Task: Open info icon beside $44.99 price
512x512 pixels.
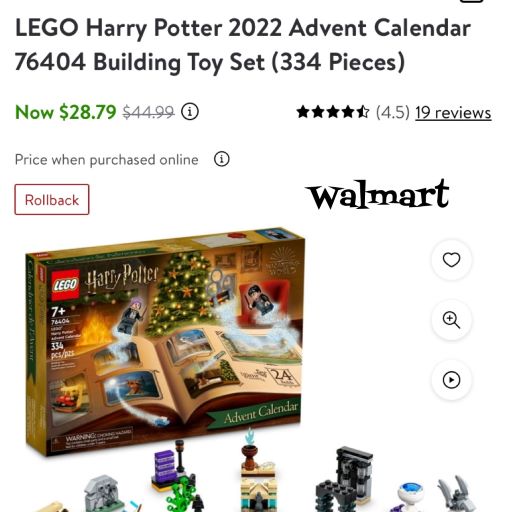Action: click(190, 112)
